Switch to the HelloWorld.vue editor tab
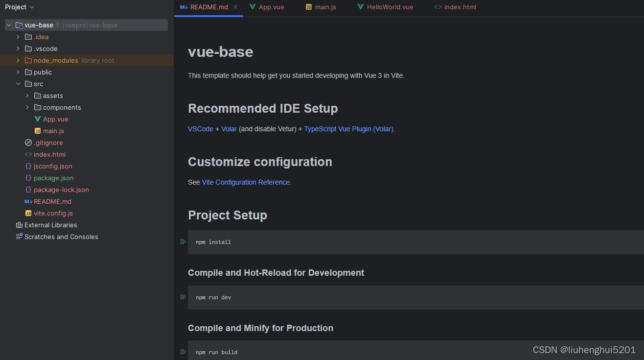This screenshot has width=644, height=360. [x=386, y=7]
